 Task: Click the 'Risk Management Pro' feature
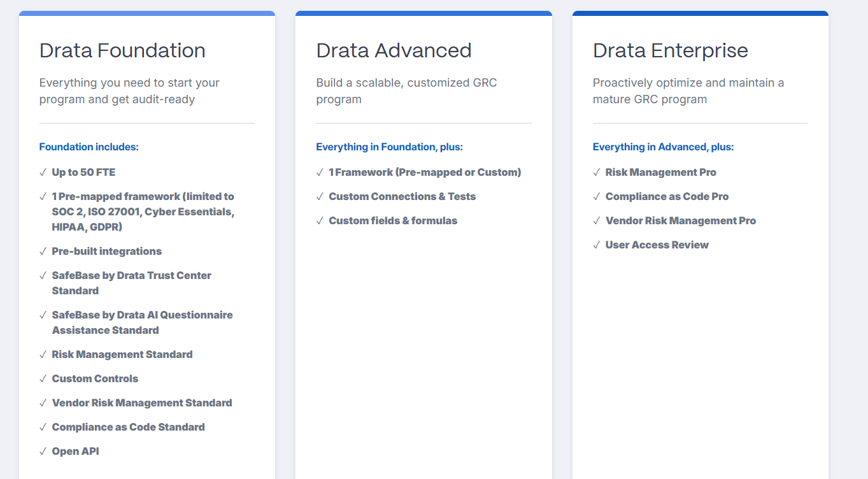pos(661,172)
